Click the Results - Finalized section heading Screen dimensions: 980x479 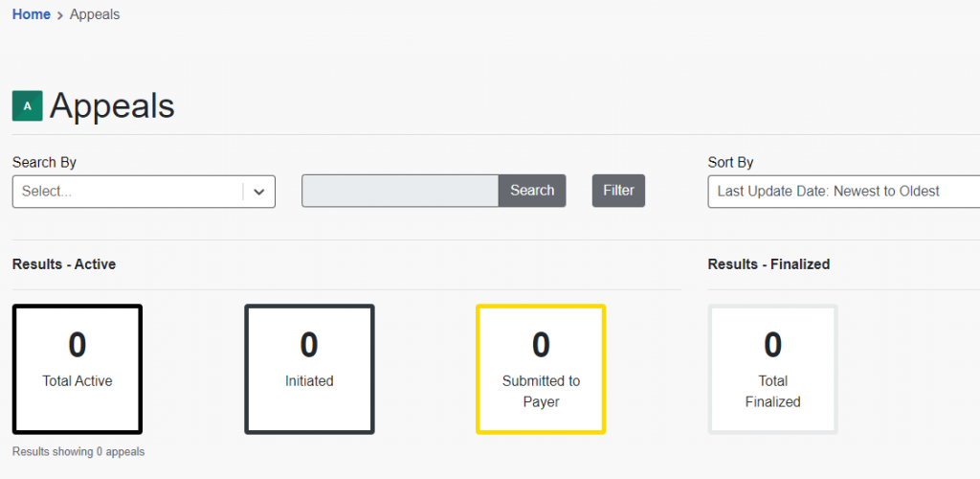(x=768, y=264)
